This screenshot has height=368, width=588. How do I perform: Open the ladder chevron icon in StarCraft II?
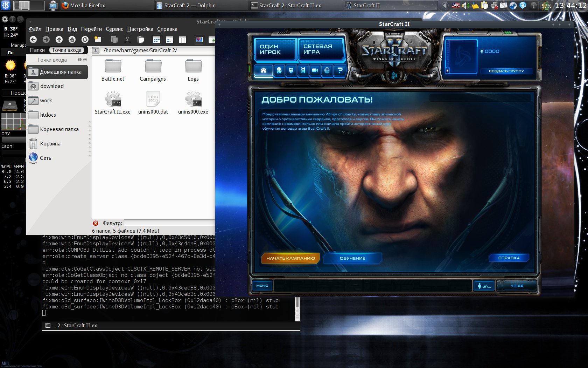291,70
